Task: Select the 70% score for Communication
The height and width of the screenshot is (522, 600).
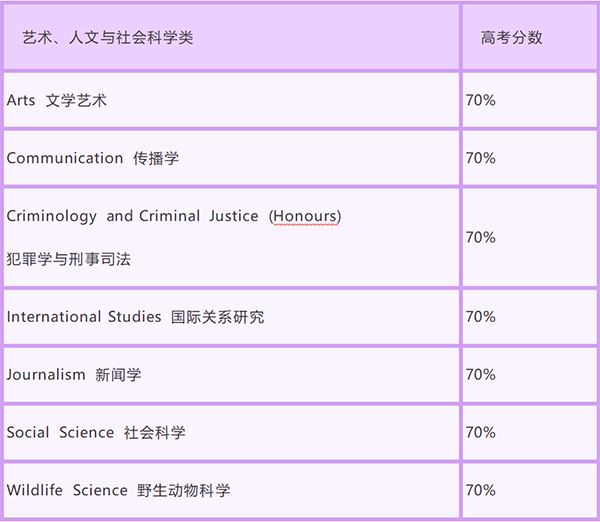Action: point(480,158)
